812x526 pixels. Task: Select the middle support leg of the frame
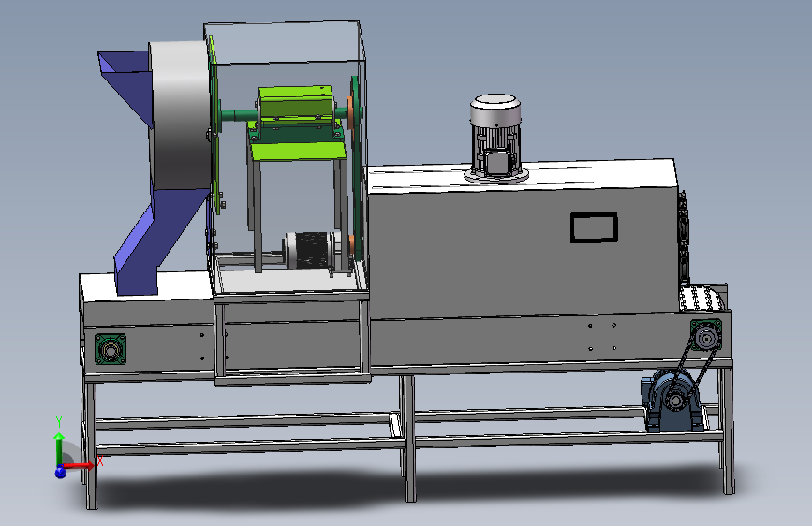(x=408, y=438)
